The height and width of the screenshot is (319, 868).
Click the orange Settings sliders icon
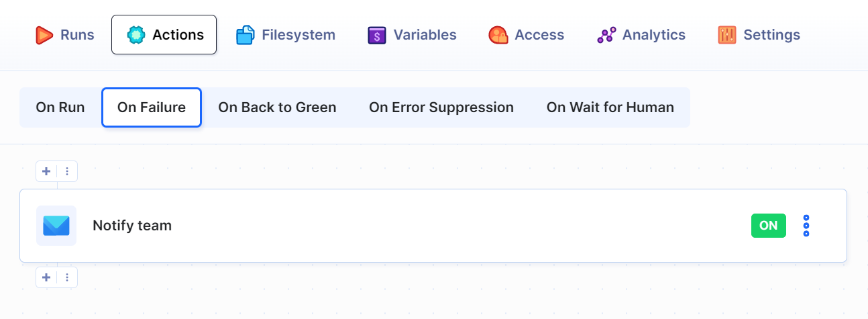(x=727, y=35)
